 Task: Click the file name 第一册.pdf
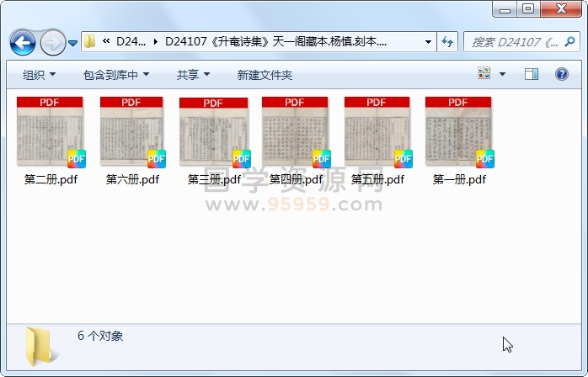pos(459,179)
